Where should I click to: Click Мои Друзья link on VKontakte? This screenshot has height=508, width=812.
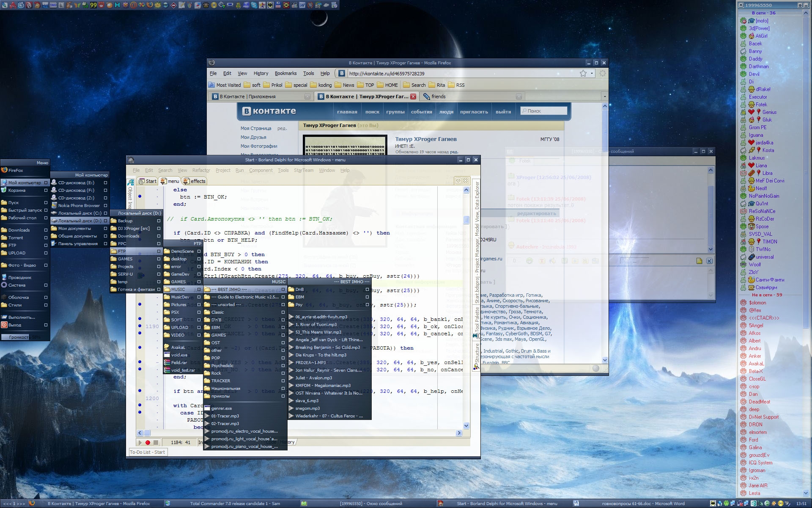coord(253,137)
